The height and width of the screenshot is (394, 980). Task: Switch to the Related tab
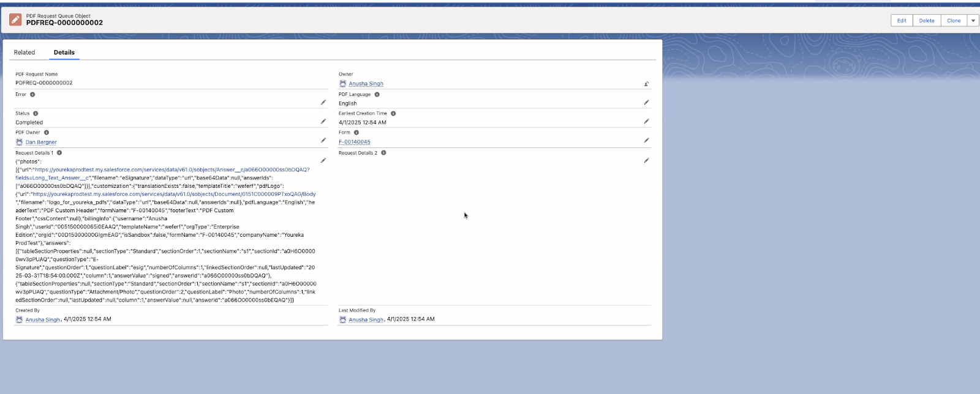24,52
